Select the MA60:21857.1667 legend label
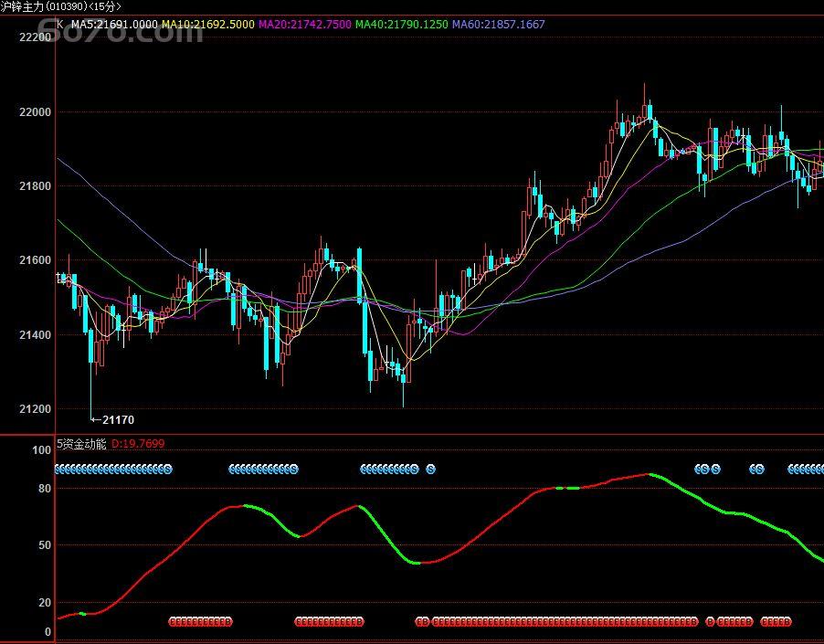This screenshot has height=644, width=824. [x=499, y=24]
